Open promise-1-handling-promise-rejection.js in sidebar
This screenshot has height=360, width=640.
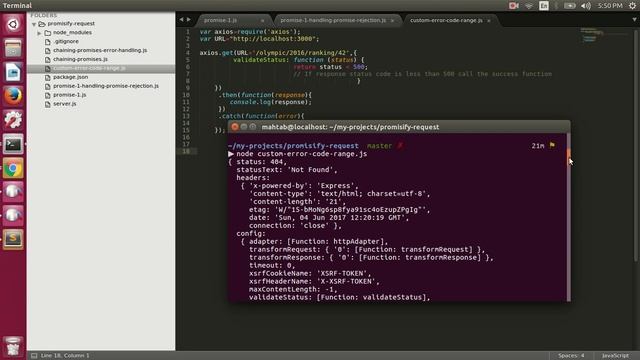[106, 86]
